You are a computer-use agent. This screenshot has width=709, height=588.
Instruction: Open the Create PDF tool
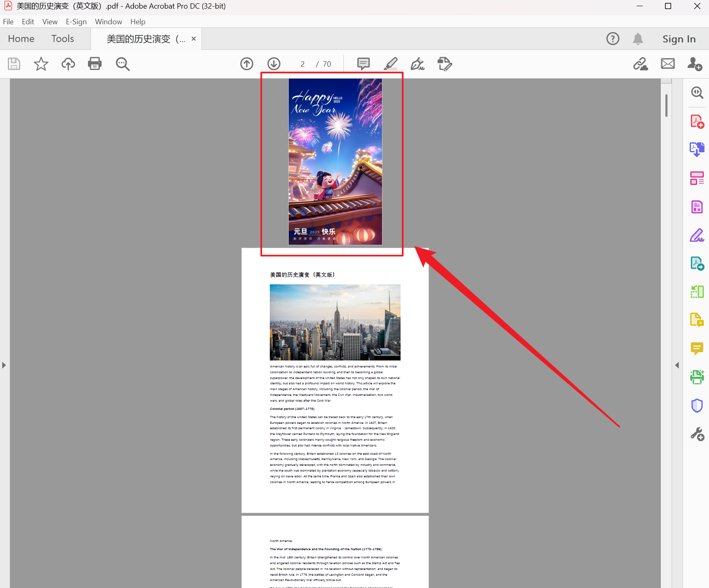[x=697, y=121]
